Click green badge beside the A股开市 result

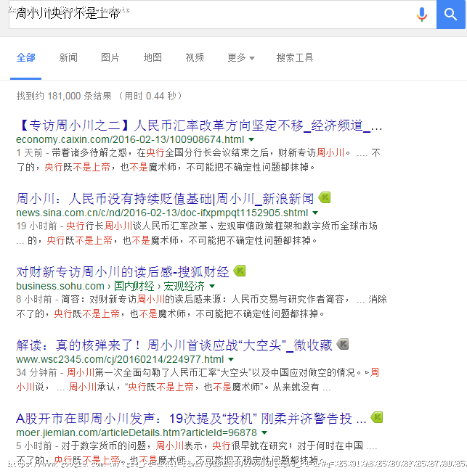376,418
